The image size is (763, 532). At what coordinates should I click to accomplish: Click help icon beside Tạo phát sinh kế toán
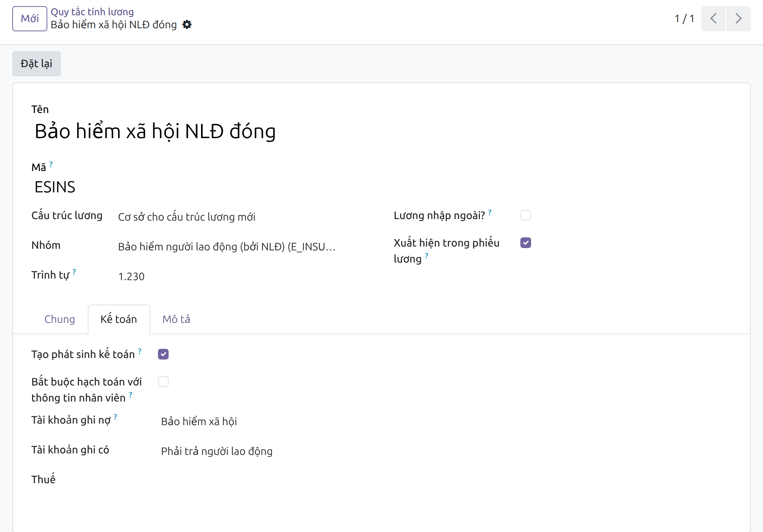[x=140, y=351]
